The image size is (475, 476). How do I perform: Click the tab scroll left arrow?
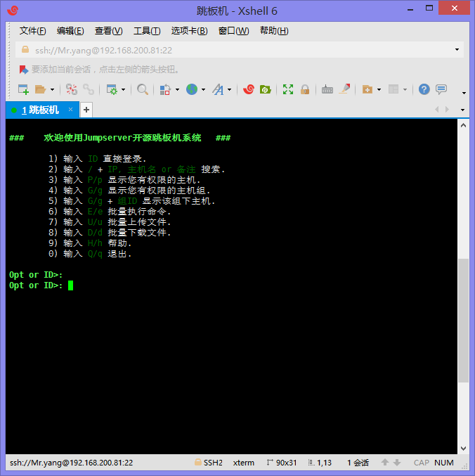(x=437, y=110)
